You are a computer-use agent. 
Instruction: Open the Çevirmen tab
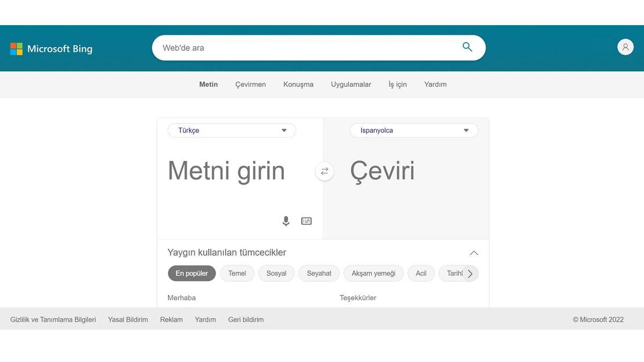pyautogui.click(x=251, y=84)
